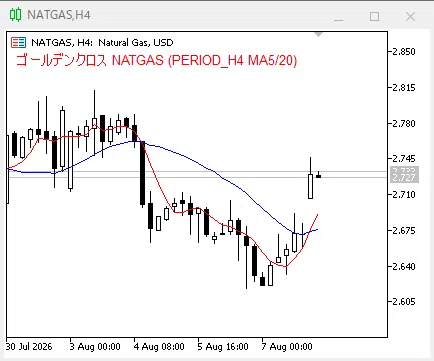
Task: Click the '7 Aug 00:00' time axis label
Action: pyautogui.click(x=287, y=347)
